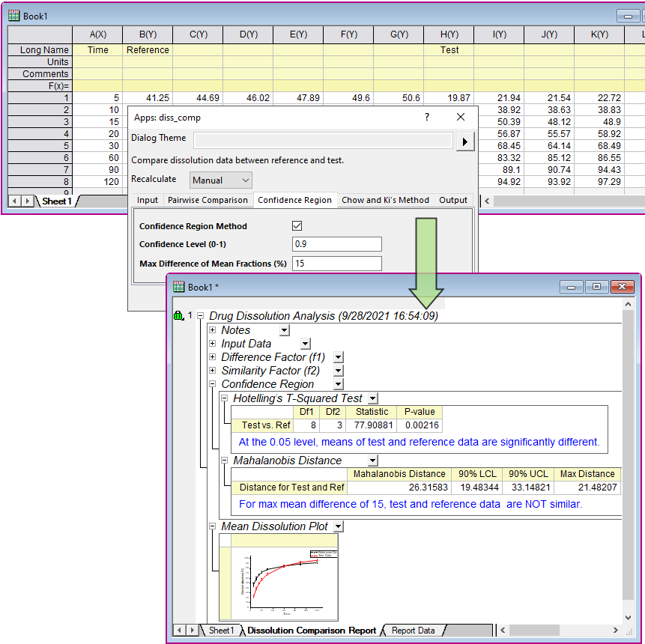Collapse the Mahalanobis Distance node
The width and height of the screenshot is (645, 644).
click(x=224, y=461)
